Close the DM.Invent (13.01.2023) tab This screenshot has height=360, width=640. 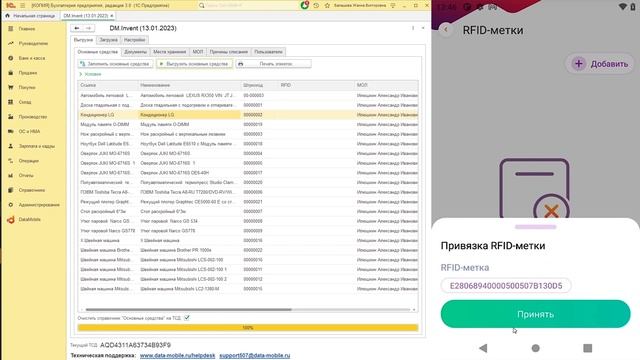112,16
